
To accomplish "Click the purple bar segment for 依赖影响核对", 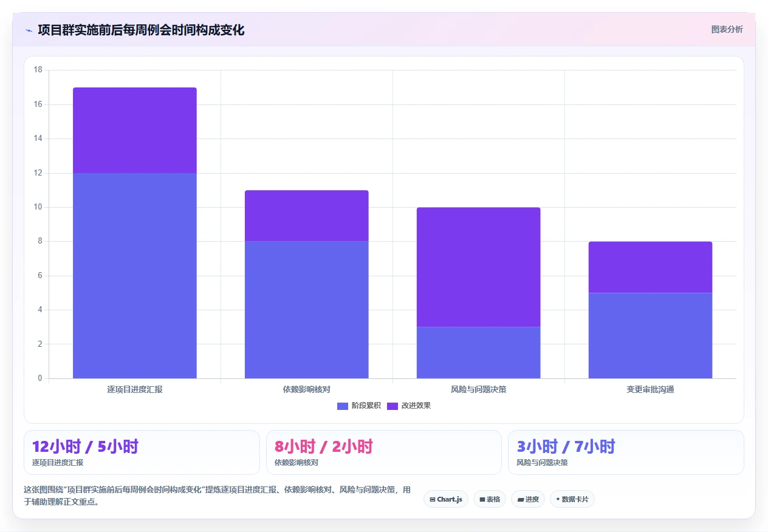I will (307, 216).
